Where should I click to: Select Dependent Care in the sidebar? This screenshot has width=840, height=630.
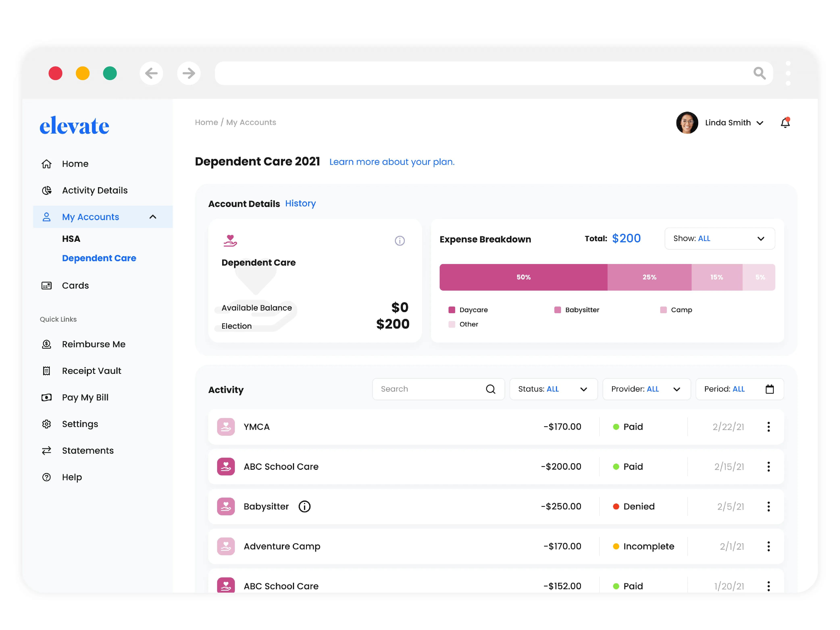(99, 258)
